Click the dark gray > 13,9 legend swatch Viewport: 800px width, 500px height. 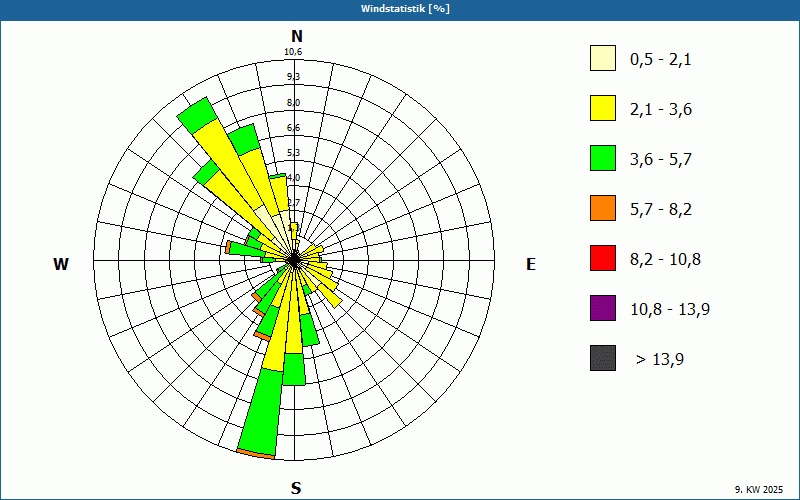[603, 358]
